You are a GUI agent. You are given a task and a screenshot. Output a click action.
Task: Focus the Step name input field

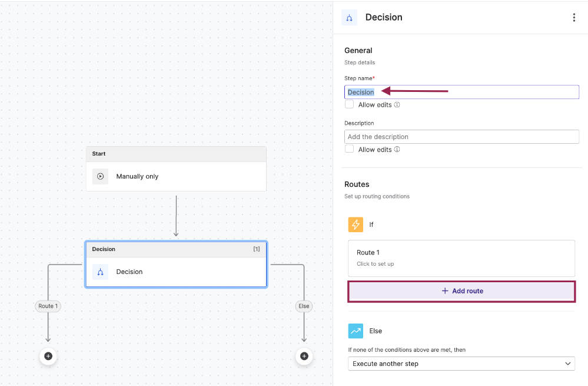click(461, 92)
